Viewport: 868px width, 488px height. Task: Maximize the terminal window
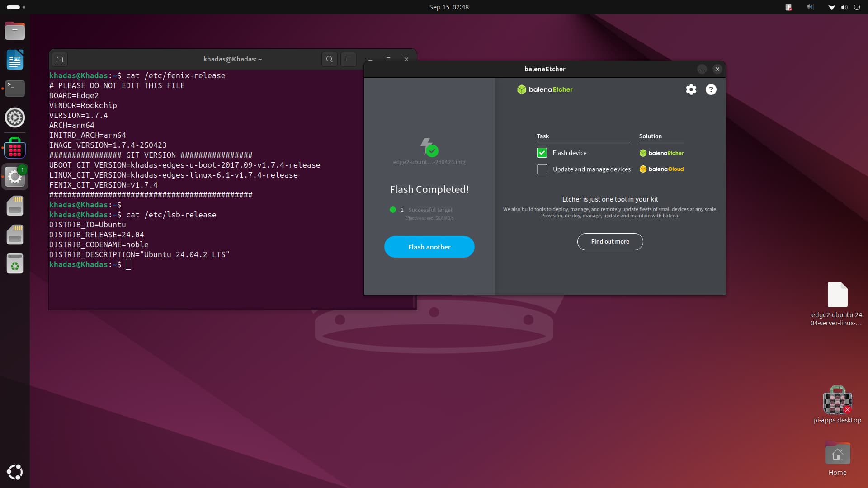(x=388, y=59)
